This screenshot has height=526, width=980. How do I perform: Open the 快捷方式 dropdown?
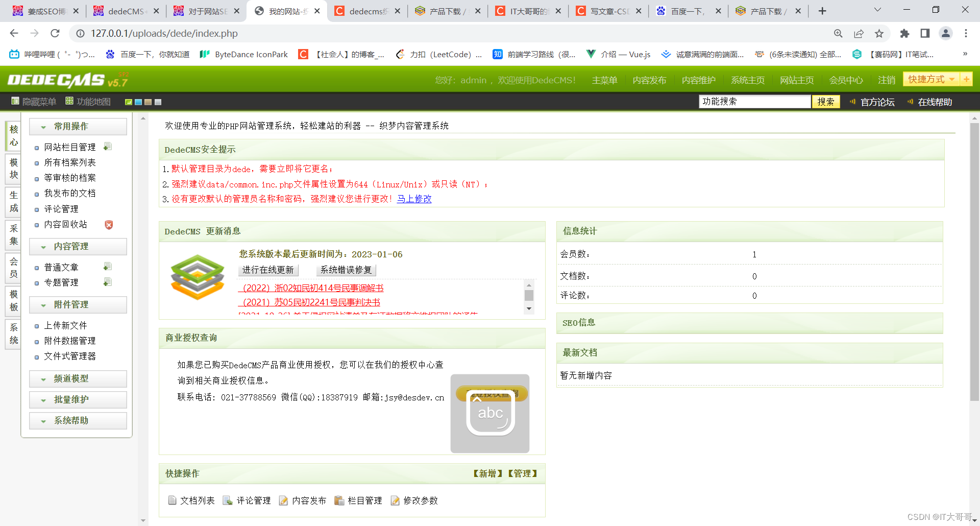click(932, 79)
